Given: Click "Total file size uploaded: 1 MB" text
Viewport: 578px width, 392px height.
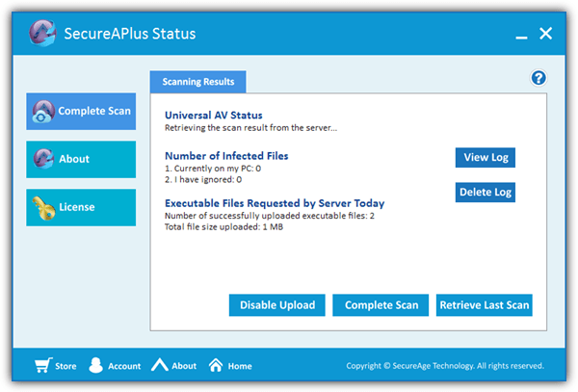Looking at the screenshot, I should (x=223, y=227).
